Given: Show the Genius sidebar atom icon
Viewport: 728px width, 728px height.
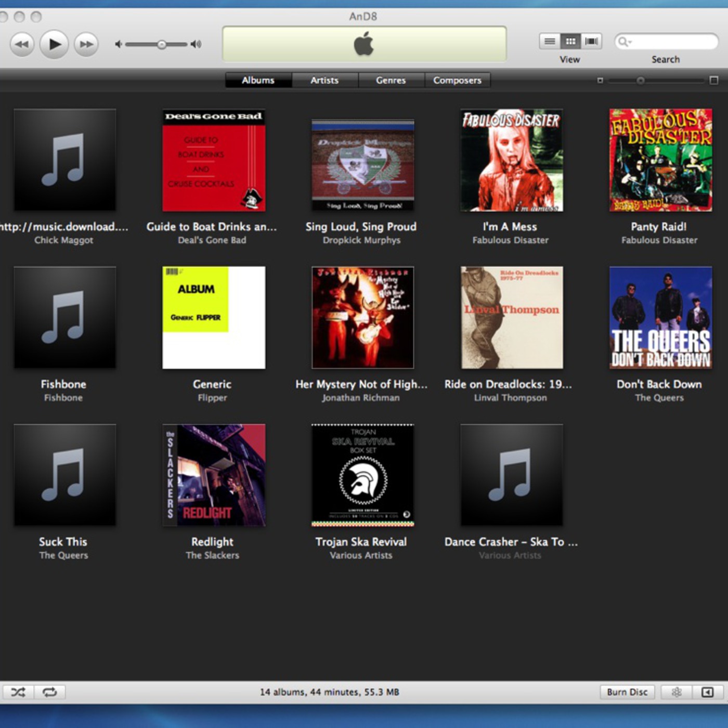Looking at the screenshot, I should pyautogui.click(x=676, y=692).
